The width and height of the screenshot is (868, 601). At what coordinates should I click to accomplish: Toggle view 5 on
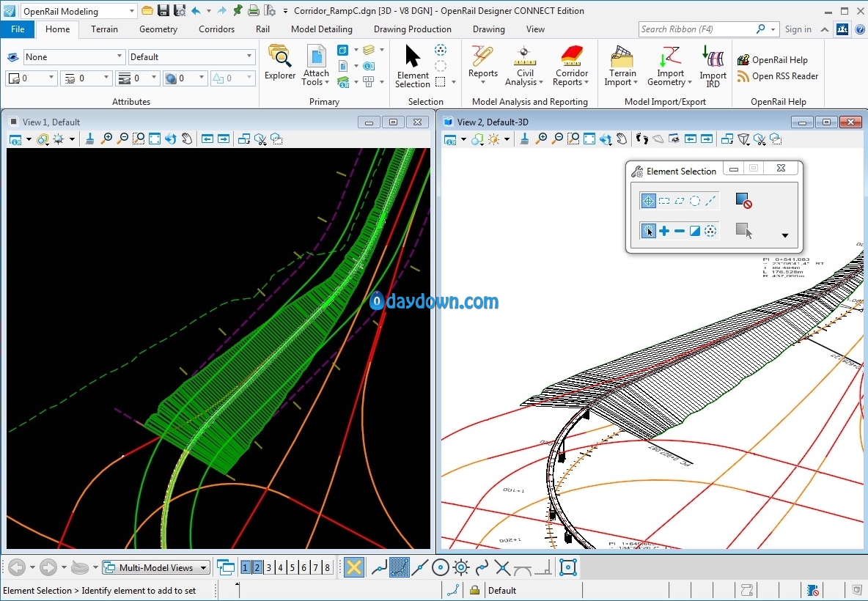click(293, 567)
